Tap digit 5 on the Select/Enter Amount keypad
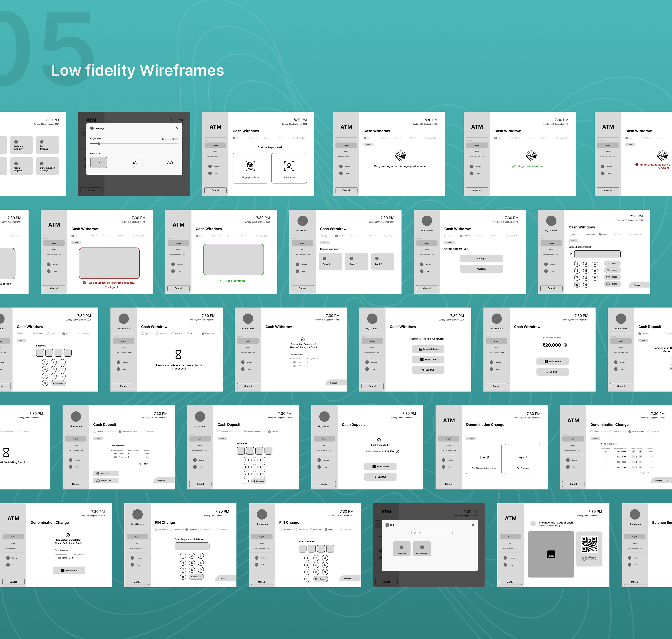 tap(586, 270)
